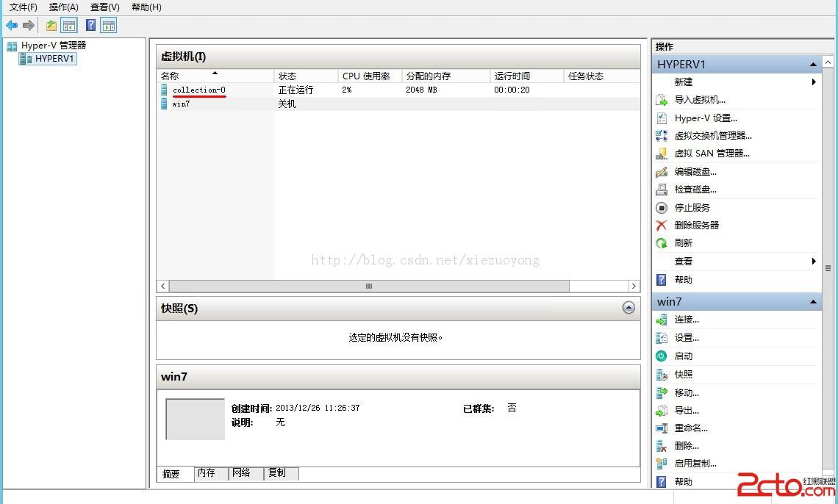The width and height of the screenshot is (838, 504).
Task: Collapse HYPERV1 actions section
Action: pos(813,65)
